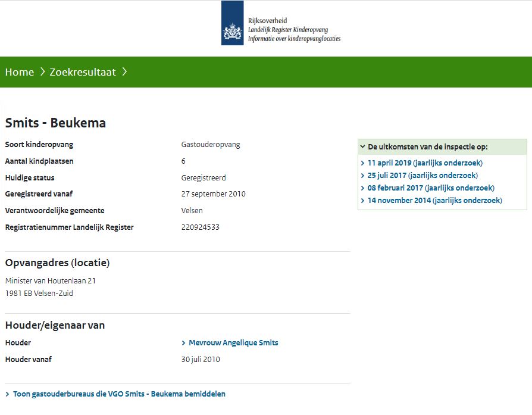
Task: Open houder Mevrouw Angelique Smits
Action: 233,342
